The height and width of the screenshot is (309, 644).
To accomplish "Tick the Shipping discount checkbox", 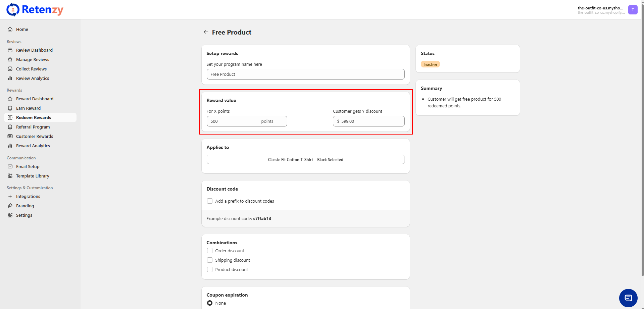I will click(210, 260).
